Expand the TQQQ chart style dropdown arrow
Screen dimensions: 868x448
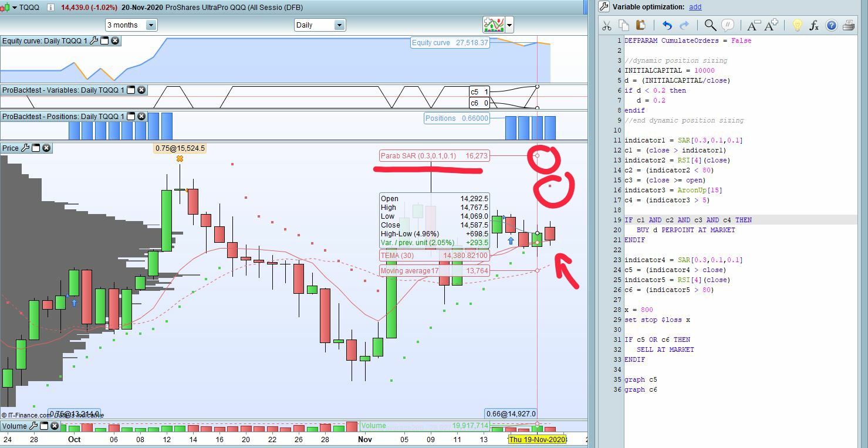[x=14, y=7]
